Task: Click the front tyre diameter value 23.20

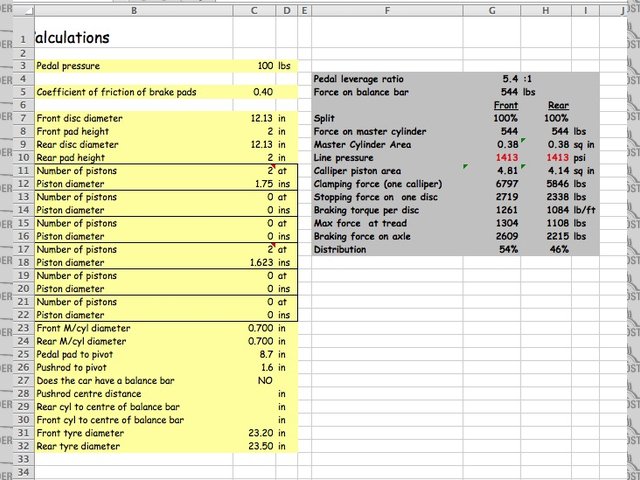Action: point(259,433)
